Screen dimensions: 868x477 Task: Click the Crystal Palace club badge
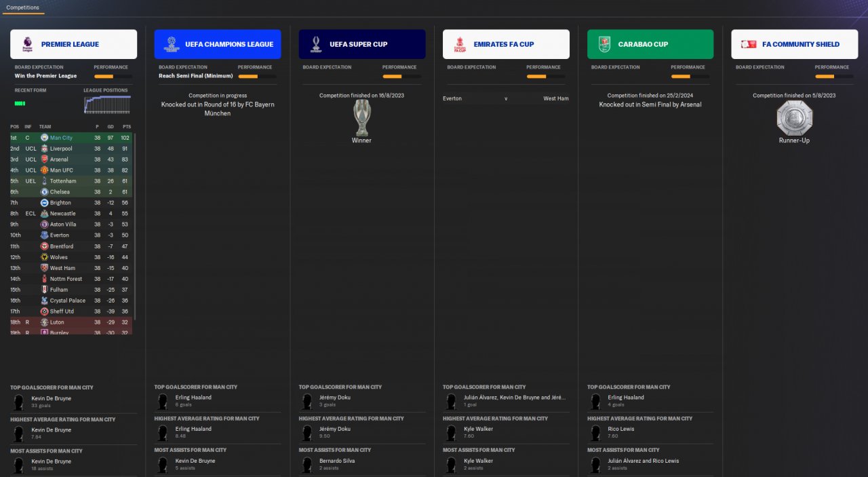pos(44,301)
